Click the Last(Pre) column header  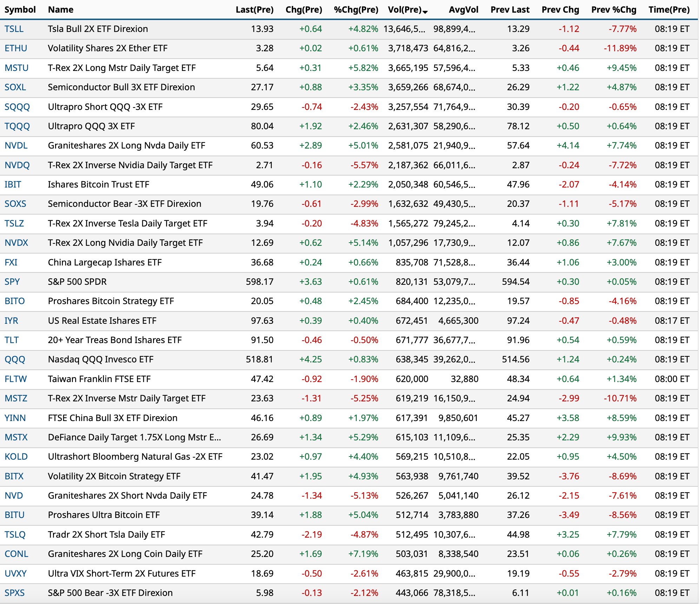254,10
